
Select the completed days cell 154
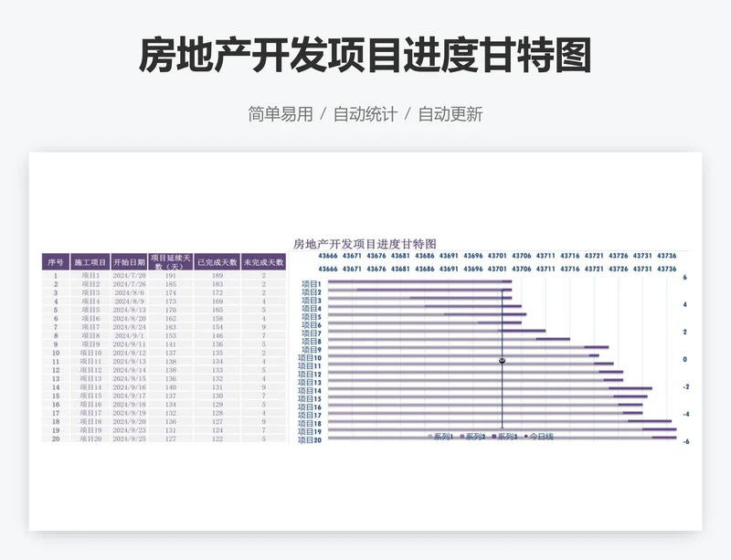point(217,327)
